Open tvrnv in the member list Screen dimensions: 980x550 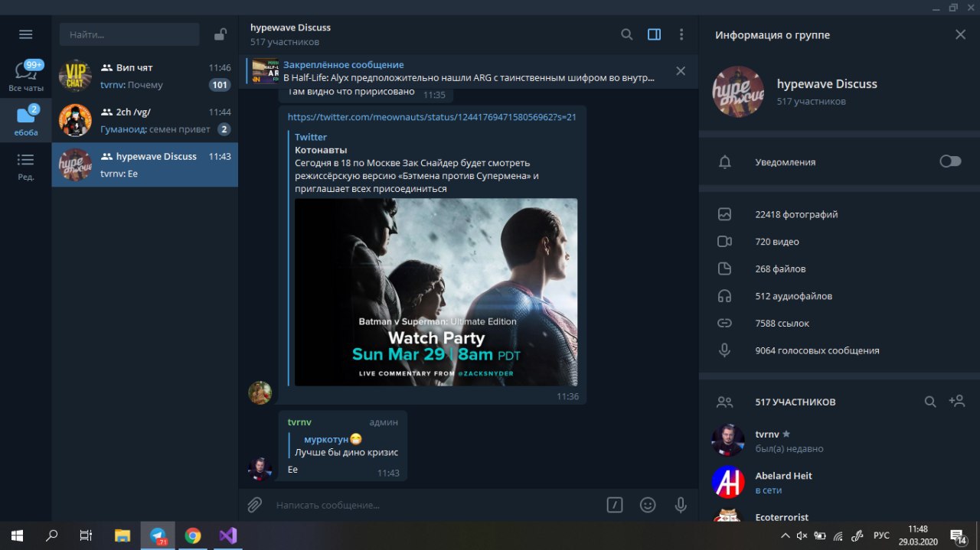pos(839,441)
